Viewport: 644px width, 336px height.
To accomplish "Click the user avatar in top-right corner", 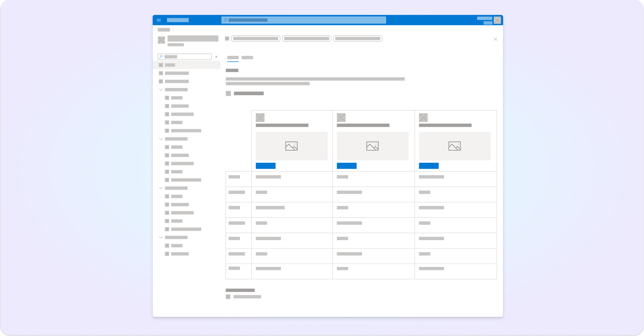I will [x=497, y=20].
